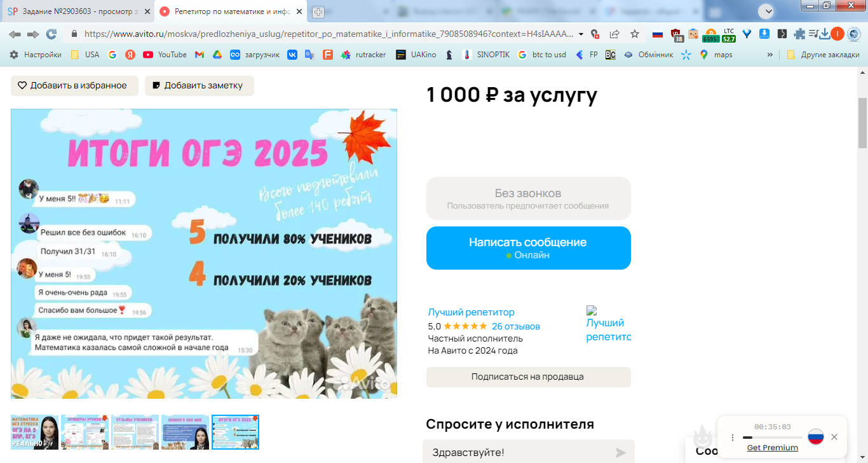Open the UAKino bookmark
The height and width of the screenshot is (463, 868).
point(416,55)
